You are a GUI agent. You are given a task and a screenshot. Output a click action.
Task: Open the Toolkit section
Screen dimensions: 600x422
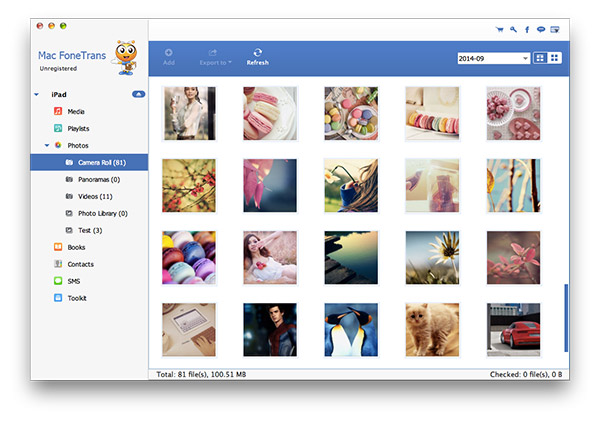78,298
